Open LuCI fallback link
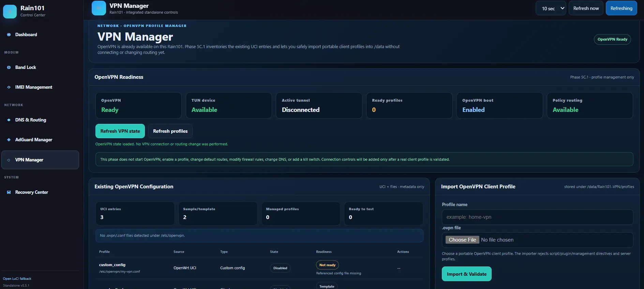This screenshot has height=289, width=644. [17, 279]
